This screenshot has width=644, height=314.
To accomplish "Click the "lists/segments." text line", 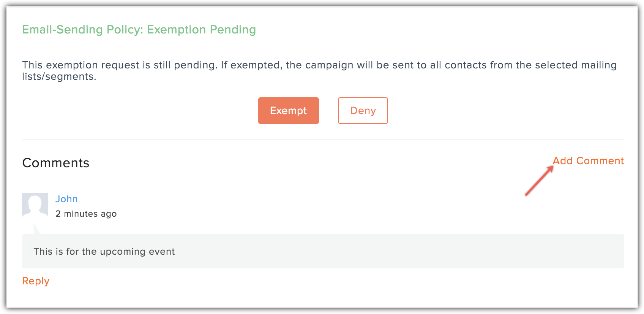I will pos(59,76).
